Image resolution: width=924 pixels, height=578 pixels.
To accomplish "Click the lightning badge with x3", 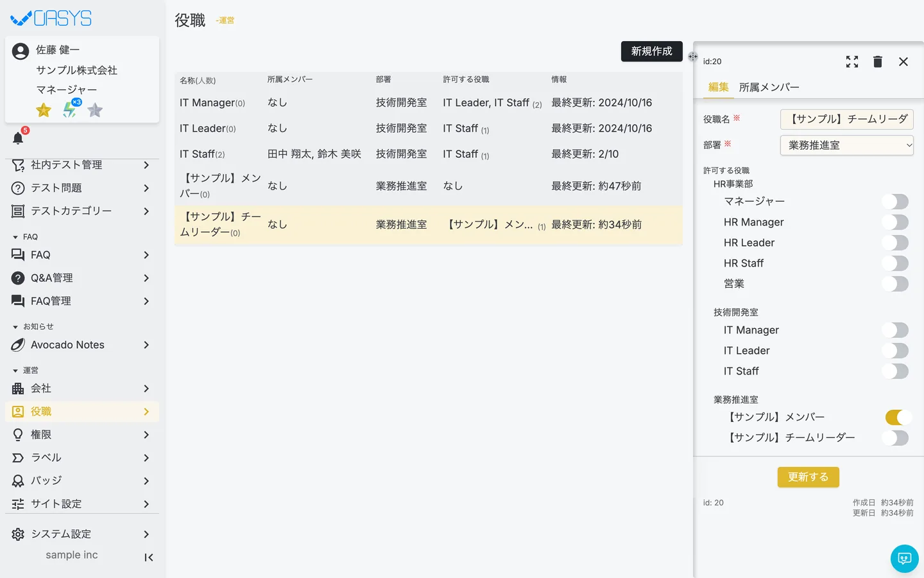I will tap(71, 109).
